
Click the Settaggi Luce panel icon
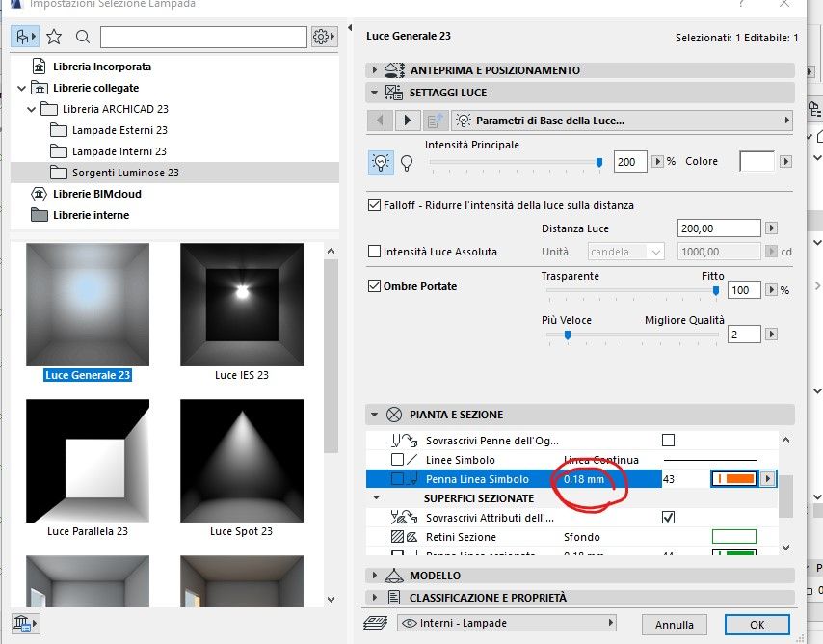click(x=394, y=92)
